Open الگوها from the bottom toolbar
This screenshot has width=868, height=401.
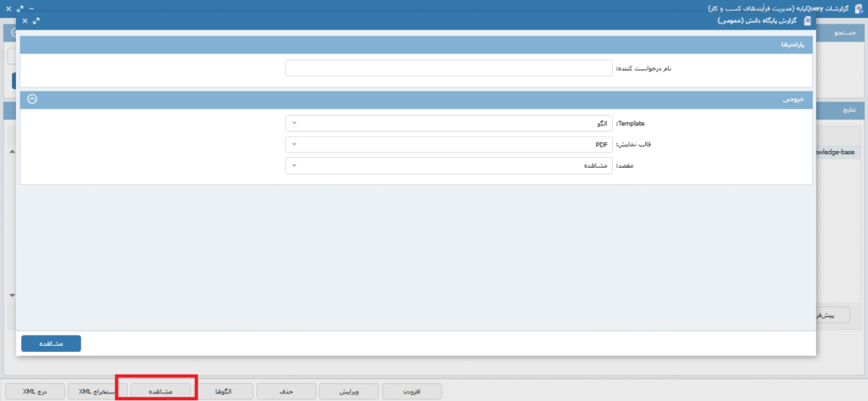click(x=224, y=392)
